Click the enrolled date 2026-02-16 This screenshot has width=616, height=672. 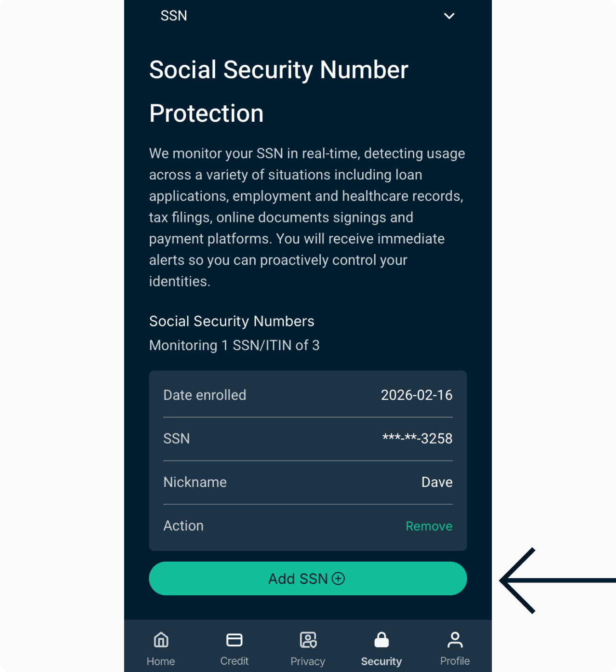[x=416, y=395]
